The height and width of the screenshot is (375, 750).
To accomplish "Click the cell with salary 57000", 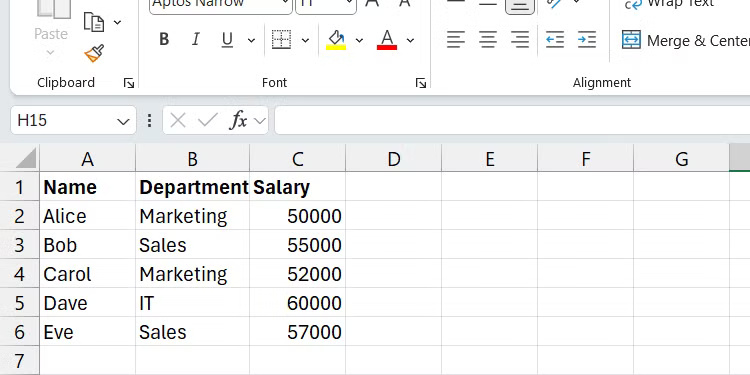I will coord(298,332).
